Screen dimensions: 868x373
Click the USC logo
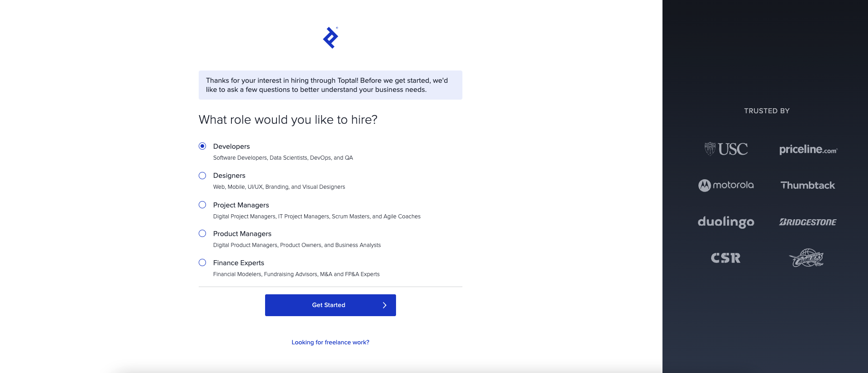[726, 149]
